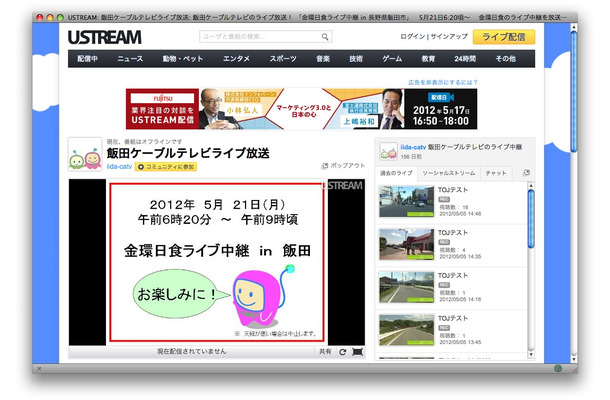Open TOJテスト video thumbnail dated 14:35
Viewport: 610px width, 400px height.
407,244
